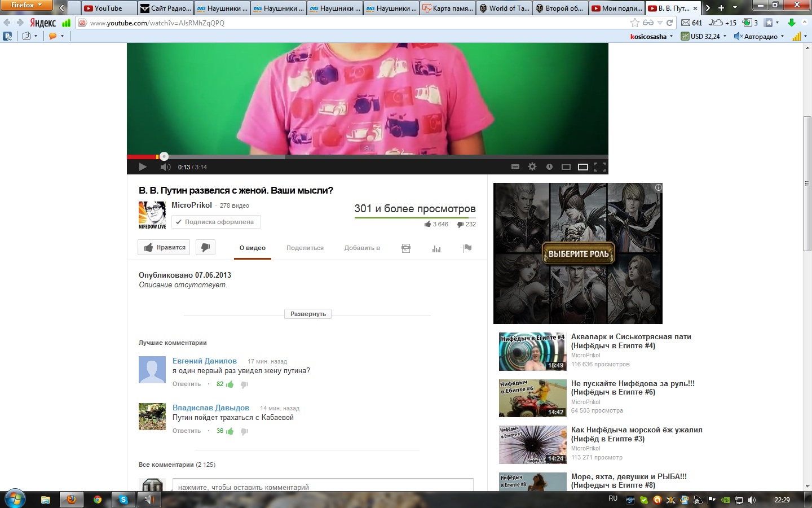The image size is (812, 508).
Task: Toggle captions icon in the player
Action: click(x=515, y=167)
